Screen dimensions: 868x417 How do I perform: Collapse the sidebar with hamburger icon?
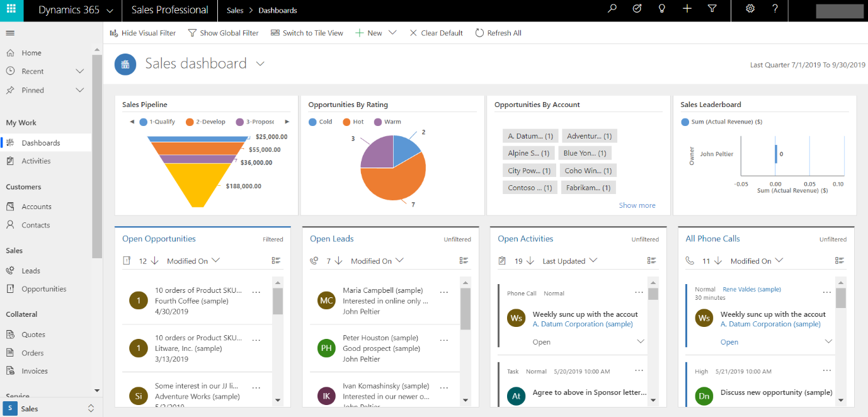coord(10,33)
